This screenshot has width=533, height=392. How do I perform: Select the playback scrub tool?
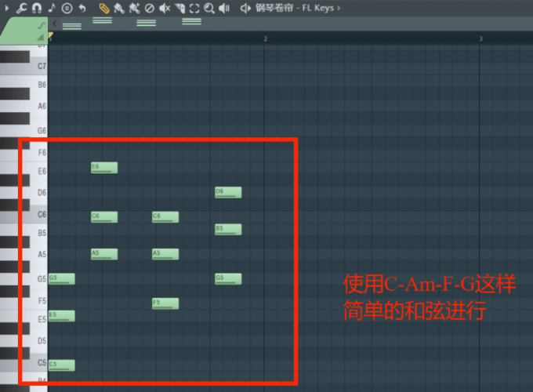coord(224,8)
